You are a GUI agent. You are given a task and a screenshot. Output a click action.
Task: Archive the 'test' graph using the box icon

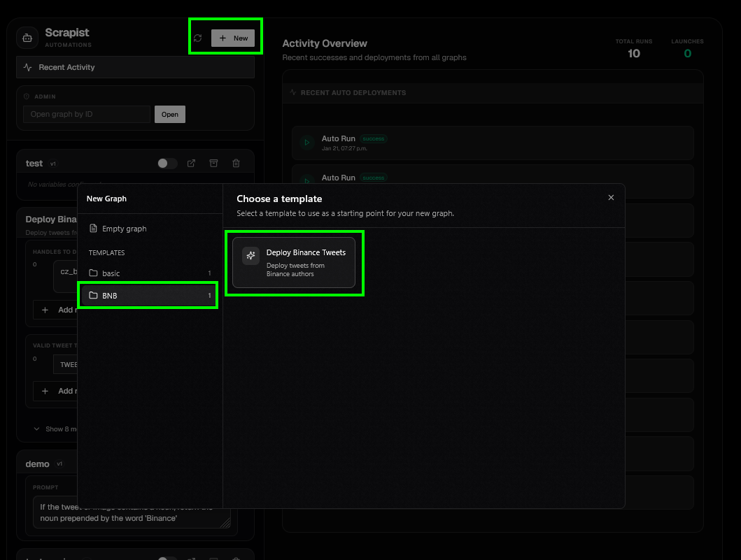(x=213, y=163)
